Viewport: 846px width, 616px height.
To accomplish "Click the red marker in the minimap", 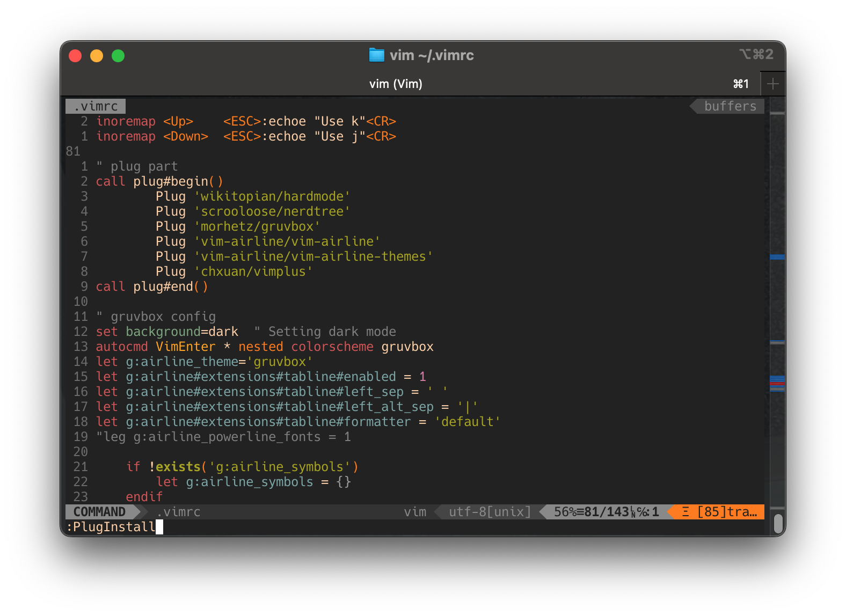I will point(777,383).
